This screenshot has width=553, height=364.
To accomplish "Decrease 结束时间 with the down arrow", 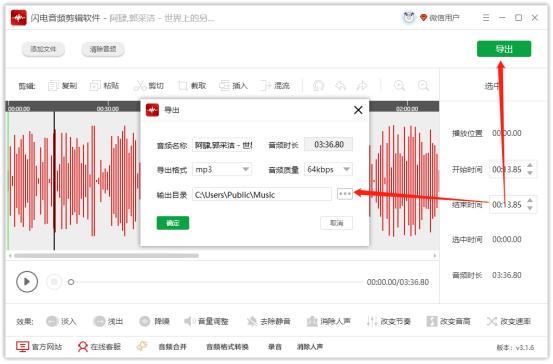I will click(530, 208).
